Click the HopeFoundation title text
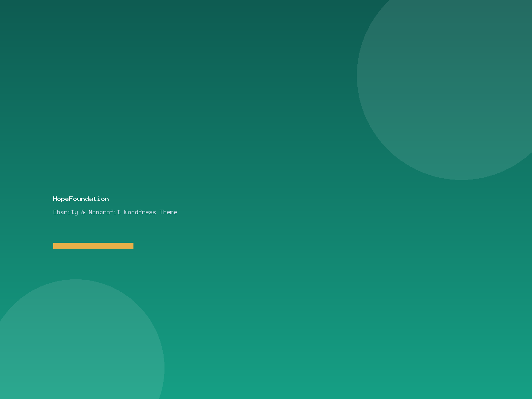 tap(81, 199)
